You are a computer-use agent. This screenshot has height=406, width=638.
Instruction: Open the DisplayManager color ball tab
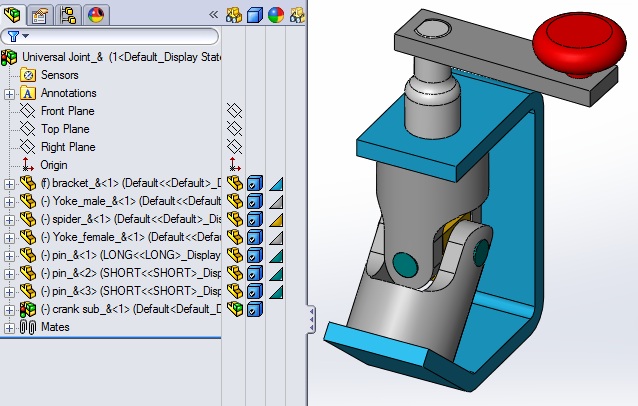tap(96, 14)
